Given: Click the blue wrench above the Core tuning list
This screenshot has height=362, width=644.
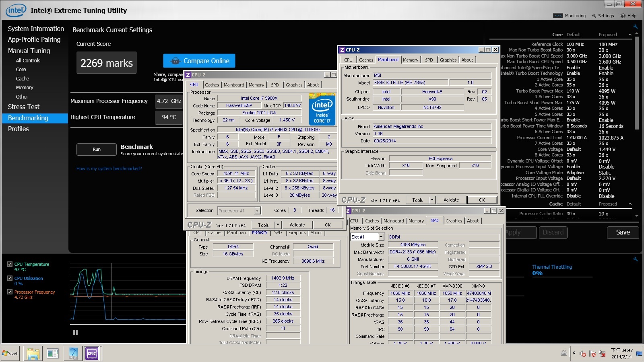Looking at the screenshot, I should tap(636, 27).
